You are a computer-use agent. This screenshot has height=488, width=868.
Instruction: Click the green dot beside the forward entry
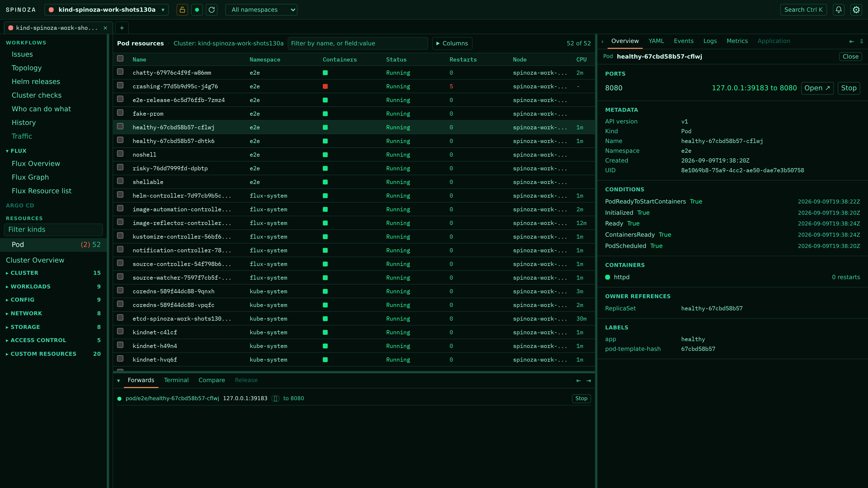[x=119, y=399]
